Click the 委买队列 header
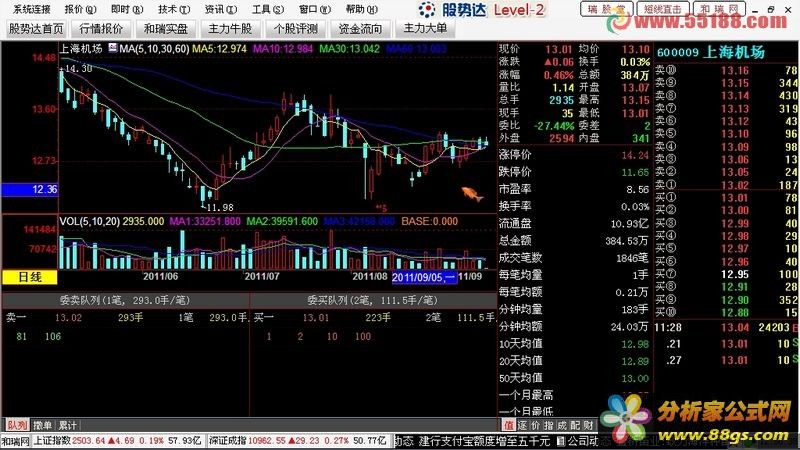Screen dimensions: 800x450 (373, 301)
